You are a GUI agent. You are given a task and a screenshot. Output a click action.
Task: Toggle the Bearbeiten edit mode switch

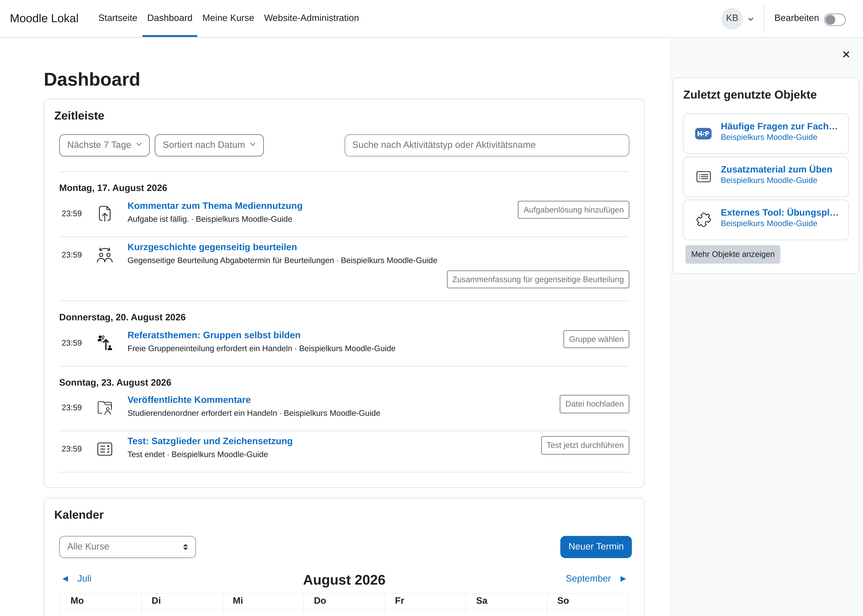pyautogui.click(x=835, y=19)
